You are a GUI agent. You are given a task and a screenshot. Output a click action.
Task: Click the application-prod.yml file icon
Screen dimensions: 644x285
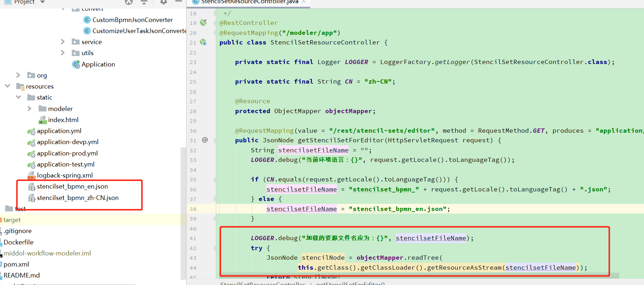pos(31,154)
